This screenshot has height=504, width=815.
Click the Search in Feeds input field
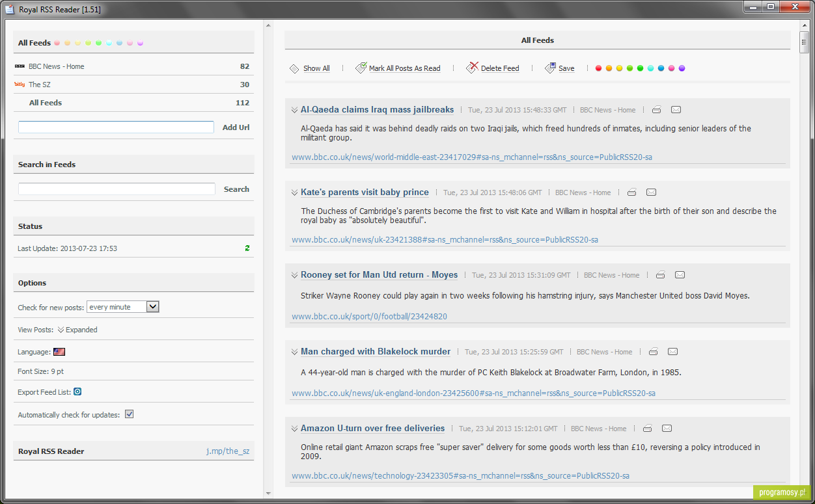click(117, 189)
